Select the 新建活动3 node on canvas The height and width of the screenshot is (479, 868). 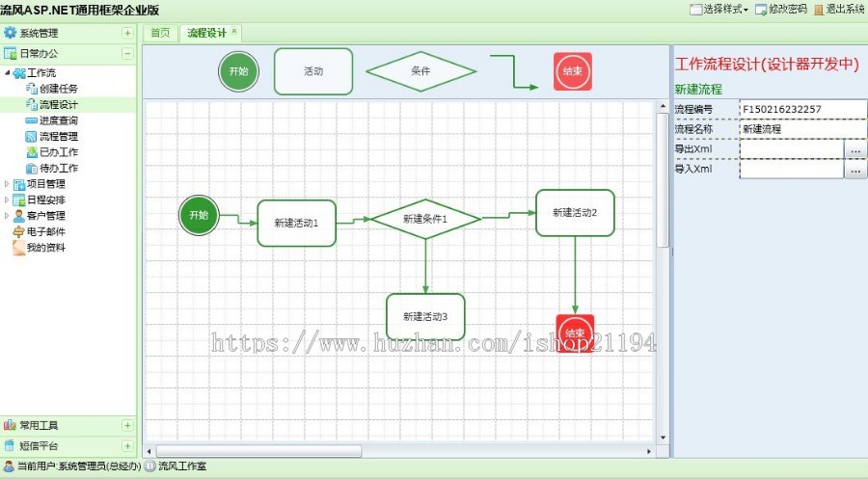click(425, 316)
